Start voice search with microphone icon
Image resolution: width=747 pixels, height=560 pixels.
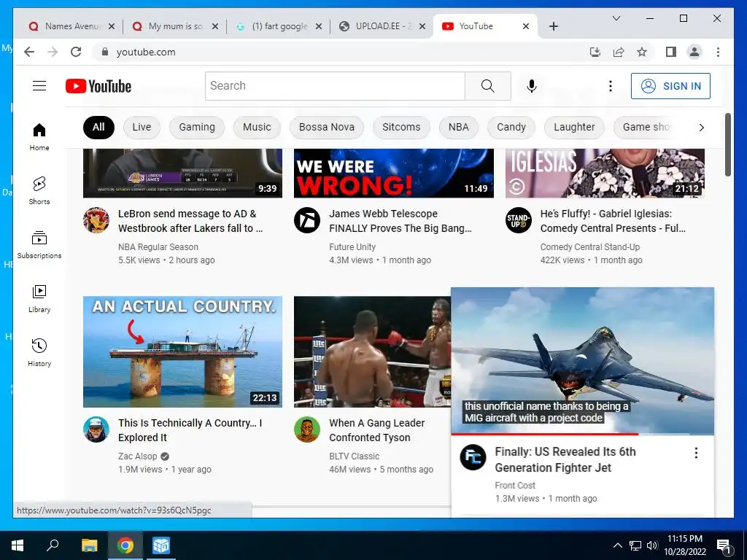[x=532, y=86]
